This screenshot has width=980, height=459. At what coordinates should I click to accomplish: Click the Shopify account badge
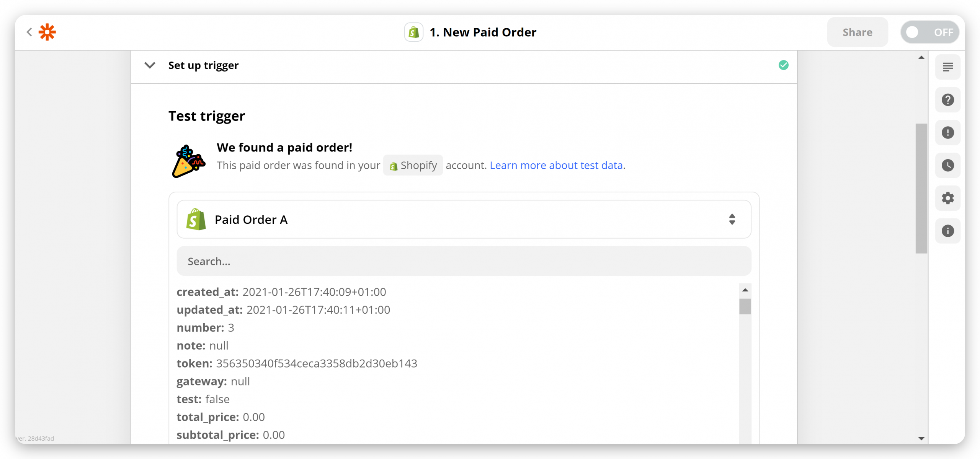(x=413, y=165)
